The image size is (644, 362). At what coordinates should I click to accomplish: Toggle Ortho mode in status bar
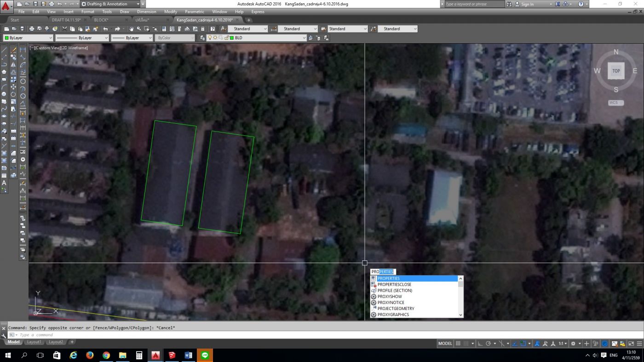click(480, 344)
